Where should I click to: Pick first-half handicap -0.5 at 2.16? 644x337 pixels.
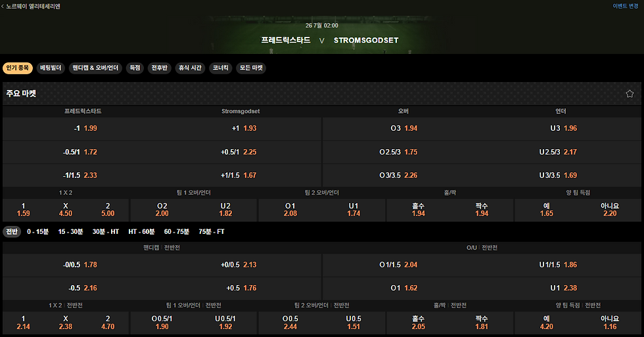click(x=83, y=288)
